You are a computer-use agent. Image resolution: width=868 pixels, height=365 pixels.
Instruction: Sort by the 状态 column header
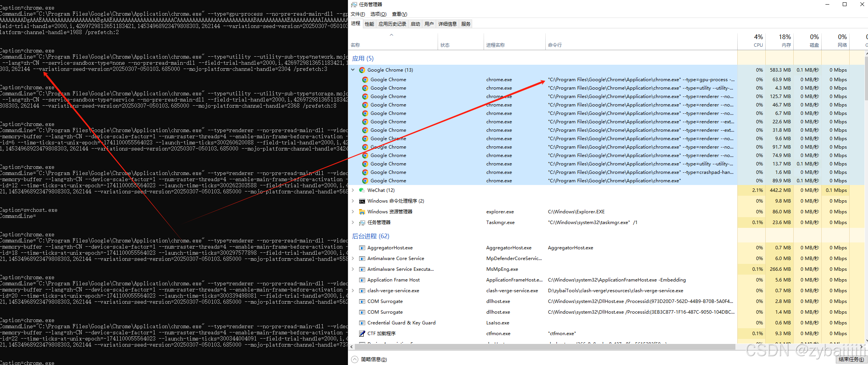[460, 41]
